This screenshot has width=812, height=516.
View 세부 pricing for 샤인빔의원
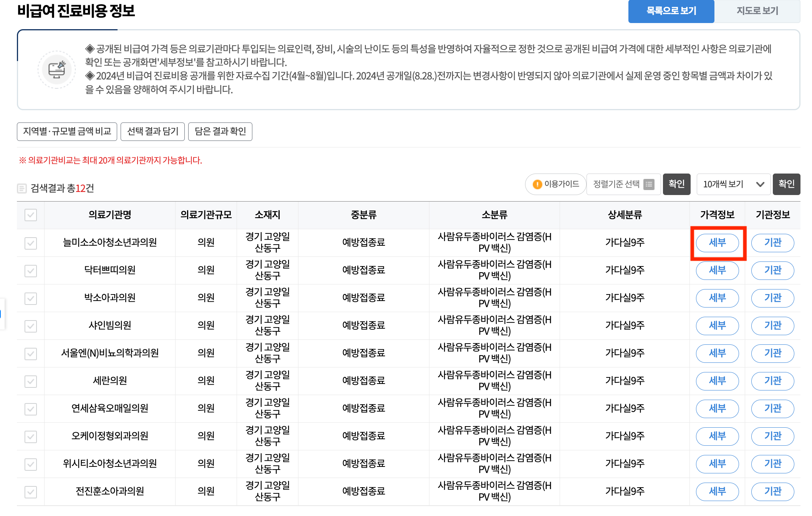(x=717, y=326)
